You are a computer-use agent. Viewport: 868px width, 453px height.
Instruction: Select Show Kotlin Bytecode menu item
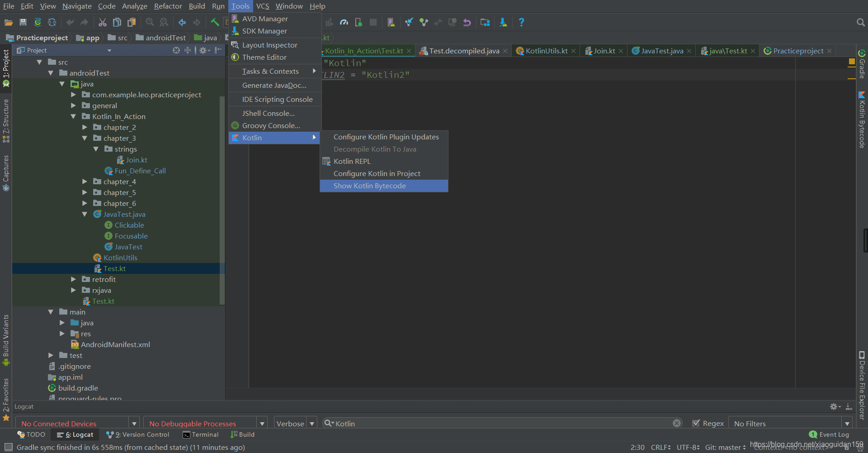coord(384,186)
